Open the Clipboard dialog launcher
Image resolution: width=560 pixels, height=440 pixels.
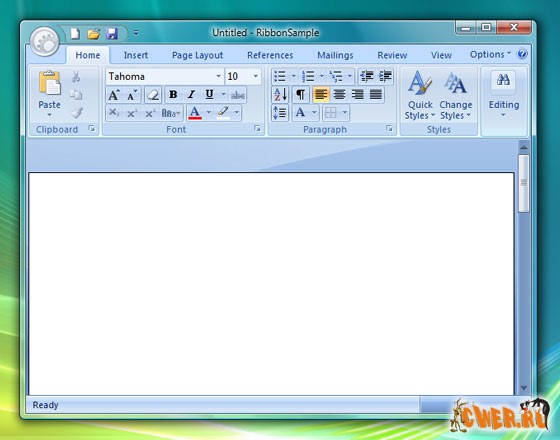(92, 129)
